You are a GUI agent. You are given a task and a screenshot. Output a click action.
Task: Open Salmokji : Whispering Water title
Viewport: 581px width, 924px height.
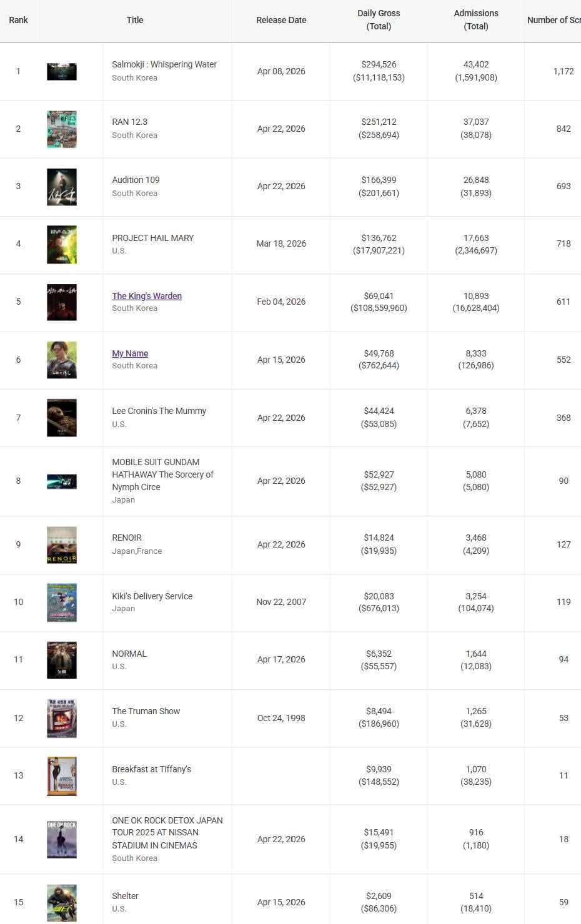(x=164, y=64)
